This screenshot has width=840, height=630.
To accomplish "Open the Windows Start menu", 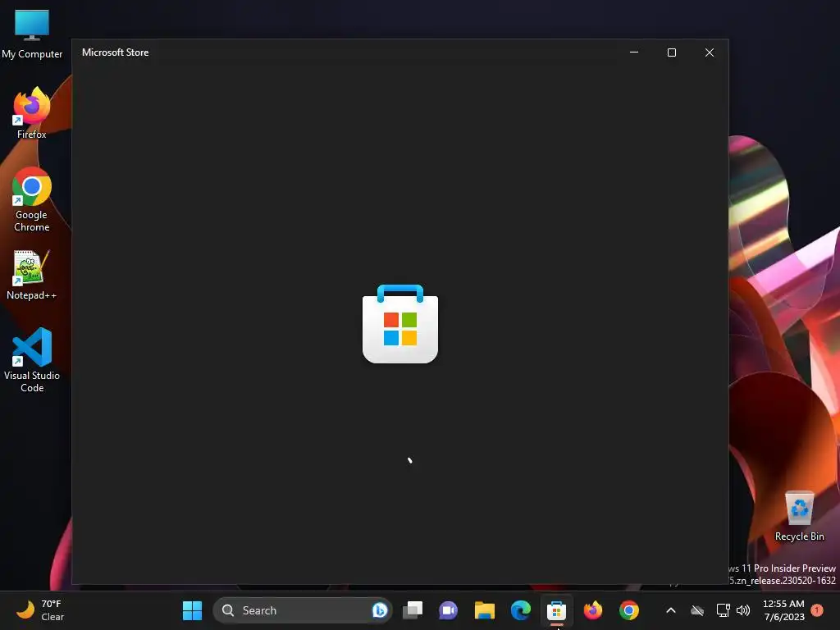I will [192, 610].
